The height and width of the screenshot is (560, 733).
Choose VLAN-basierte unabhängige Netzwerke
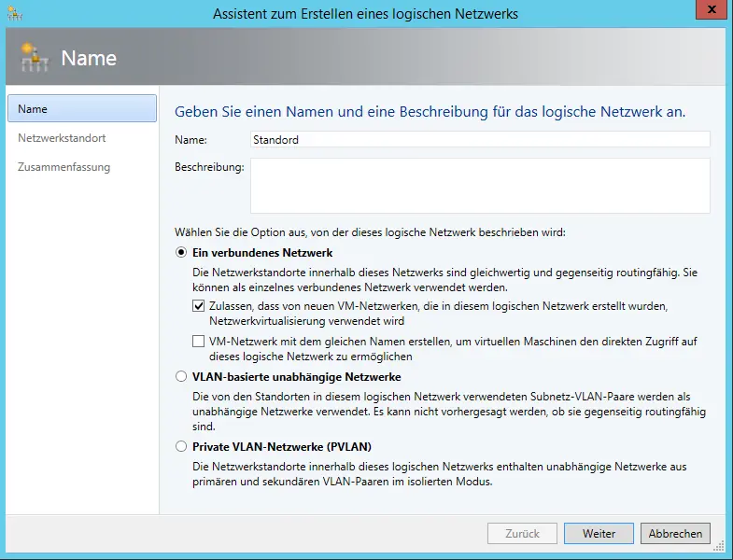click(x=181, y=377)
